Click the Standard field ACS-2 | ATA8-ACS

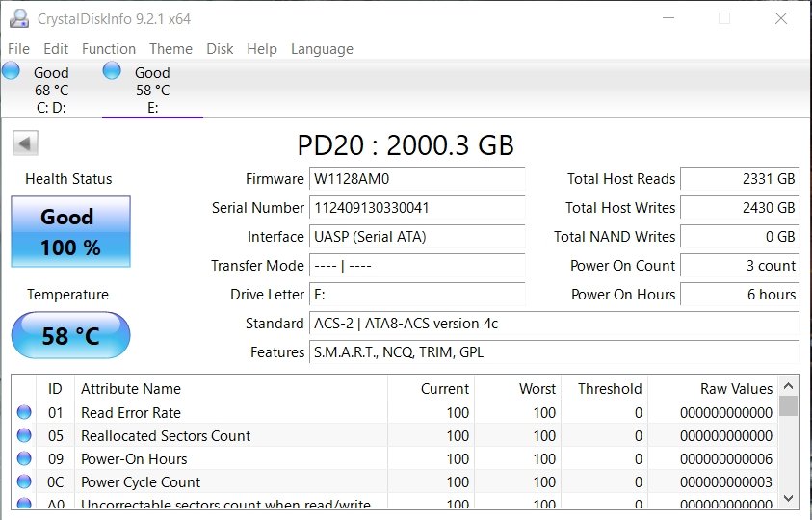click(555, 324)
